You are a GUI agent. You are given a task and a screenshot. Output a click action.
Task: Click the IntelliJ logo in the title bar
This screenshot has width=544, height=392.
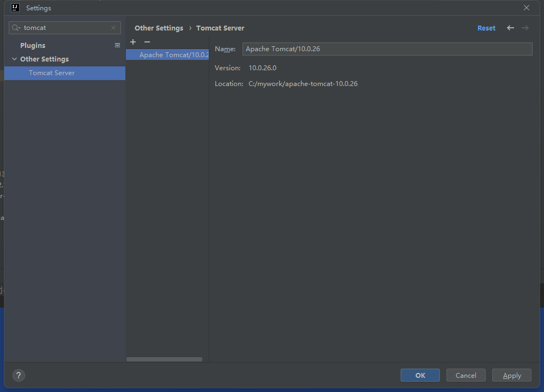coord(15,8)
